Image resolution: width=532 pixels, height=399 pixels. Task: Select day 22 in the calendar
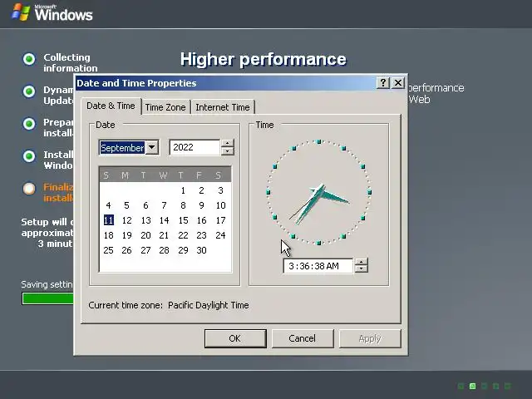click(x=183, y=235)
